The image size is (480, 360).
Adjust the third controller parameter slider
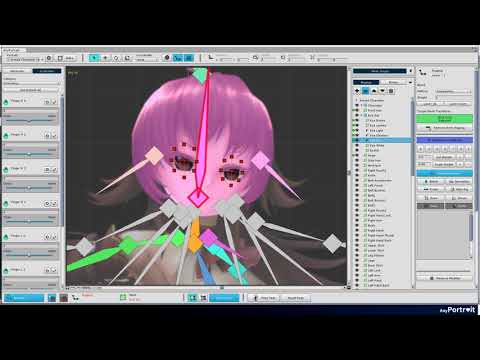(29, 188)
